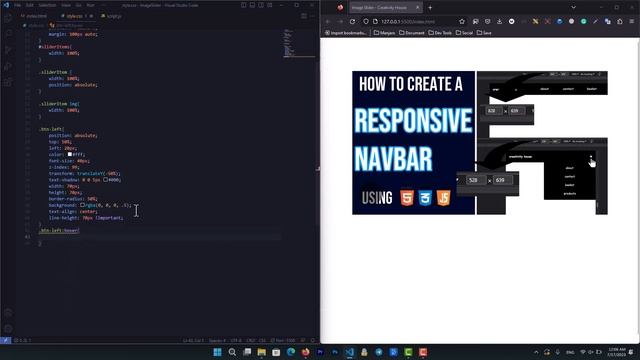This screenshot has width=640, height=360.
Task: Click the Port 5500 Live Server status item
Action: [283, 340]
